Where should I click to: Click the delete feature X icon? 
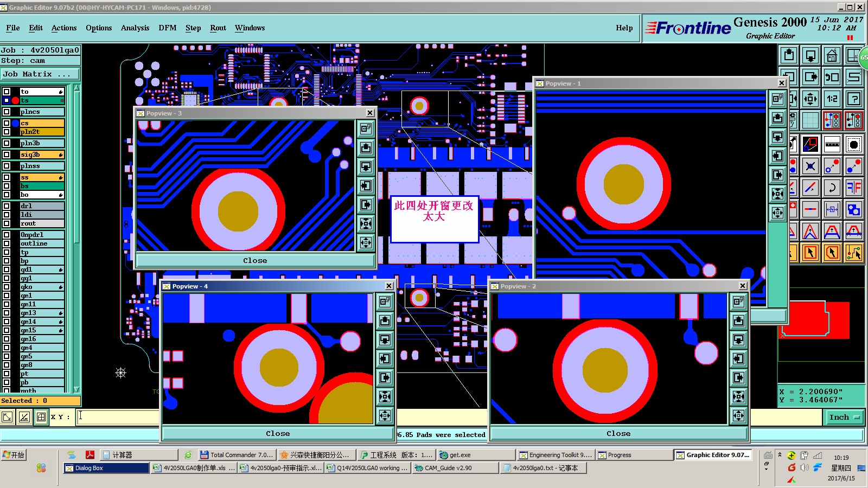coord(810,166)
